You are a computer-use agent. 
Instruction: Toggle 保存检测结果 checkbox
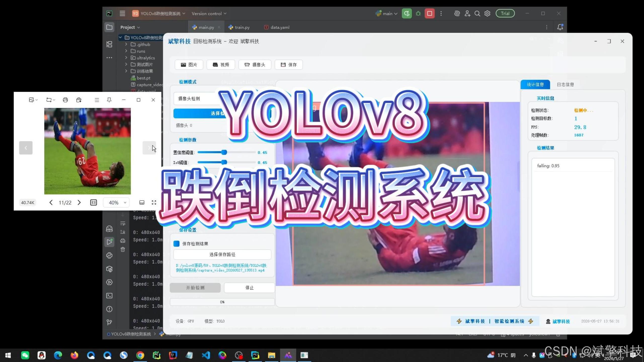(177, 244)
